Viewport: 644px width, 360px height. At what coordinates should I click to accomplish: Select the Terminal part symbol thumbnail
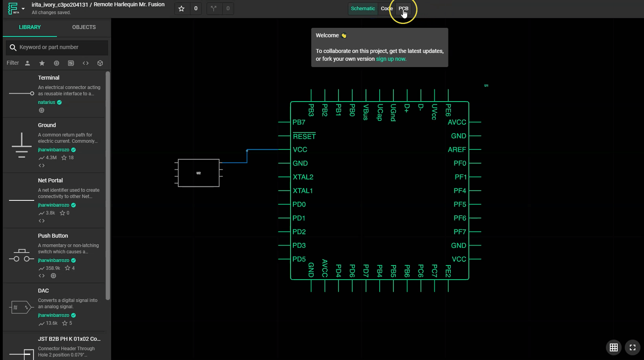[x=22, y=93]
